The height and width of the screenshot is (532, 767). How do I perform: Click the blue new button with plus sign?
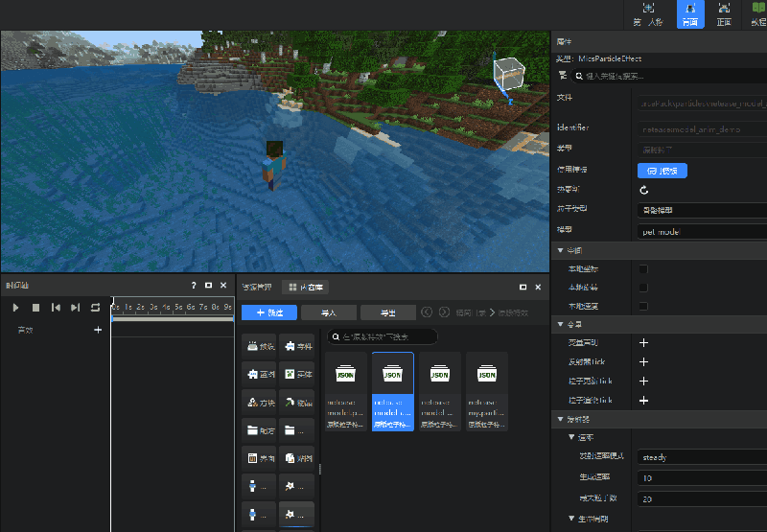tap(268, 312)
